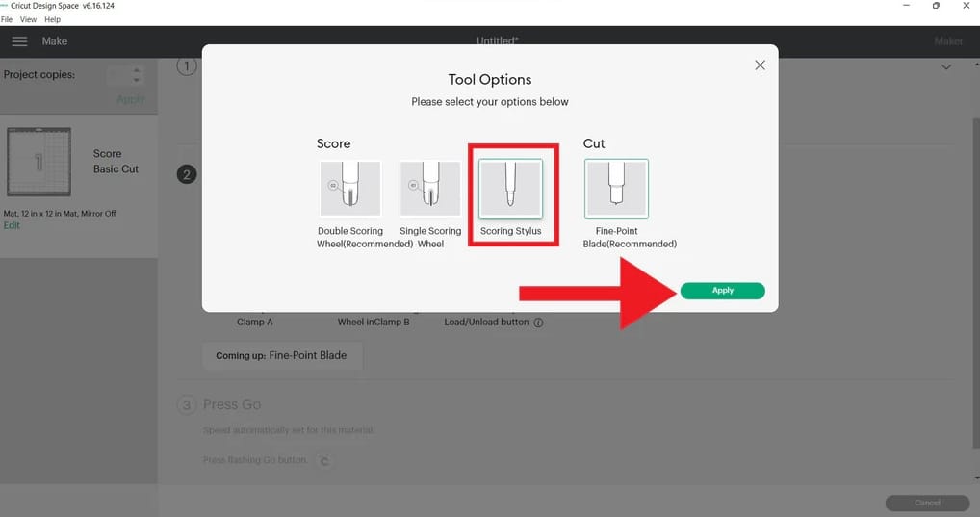980x517 pixels.
Task: Open the hamburger menu next to Make
Action: click(x=19, y=41)
